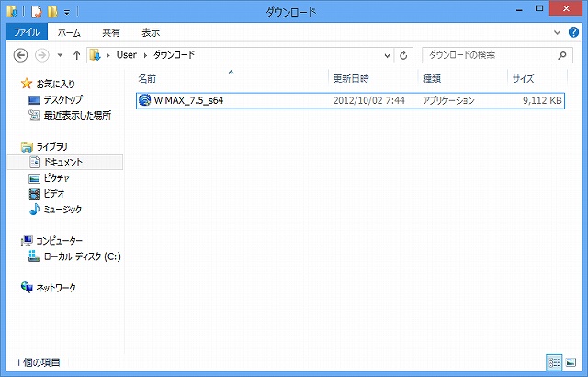
Task: Open ローカル ディスク (C:)
Action: coord(82,257)
